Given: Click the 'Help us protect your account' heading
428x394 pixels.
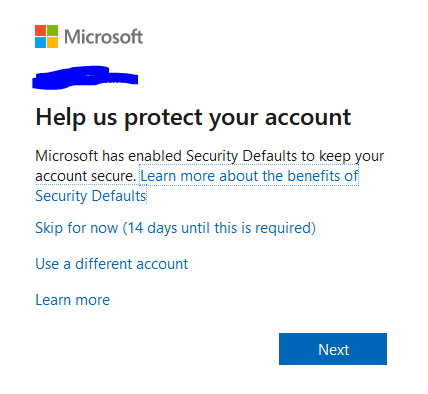Looking at the screenshot, I should pyautogui.click(x=193, y=118).
